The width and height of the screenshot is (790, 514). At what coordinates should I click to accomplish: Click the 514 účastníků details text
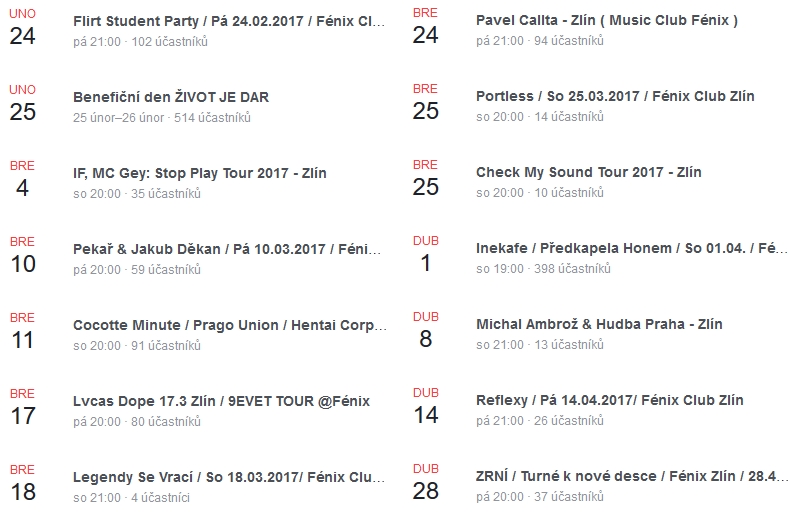(x=212, y=117)
